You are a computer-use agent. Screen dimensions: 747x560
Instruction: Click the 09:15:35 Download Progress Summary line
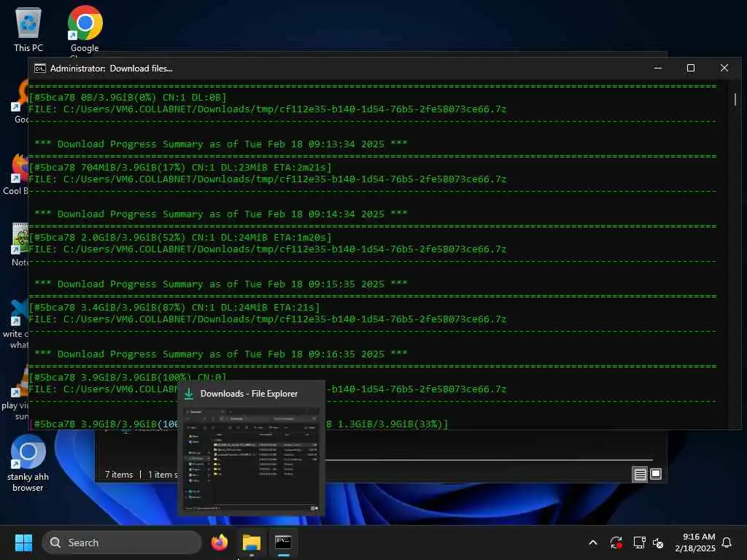221,284
